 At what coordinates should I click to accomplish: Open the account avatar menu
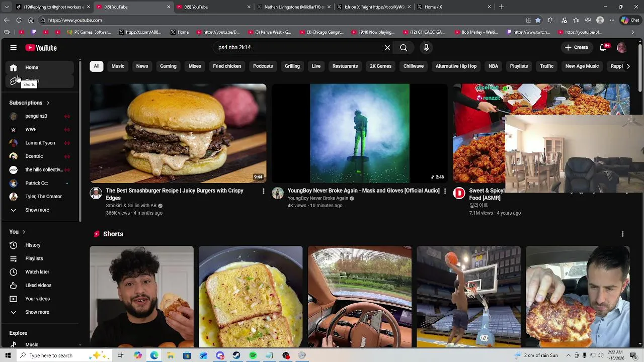(x=621, y=48)
